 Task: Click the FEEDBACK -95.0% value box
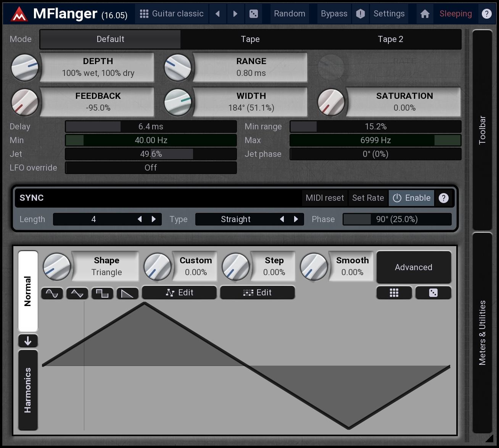98,102
